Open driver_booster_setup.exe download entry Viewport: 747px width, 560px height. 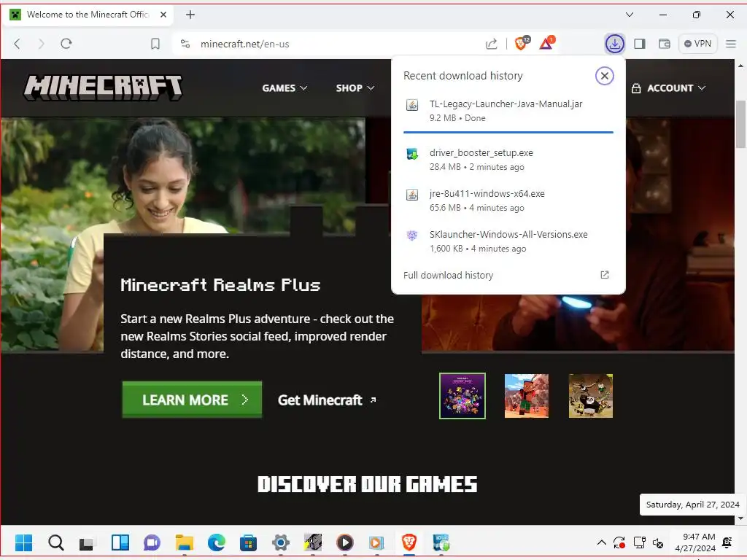tap(508, 160)
